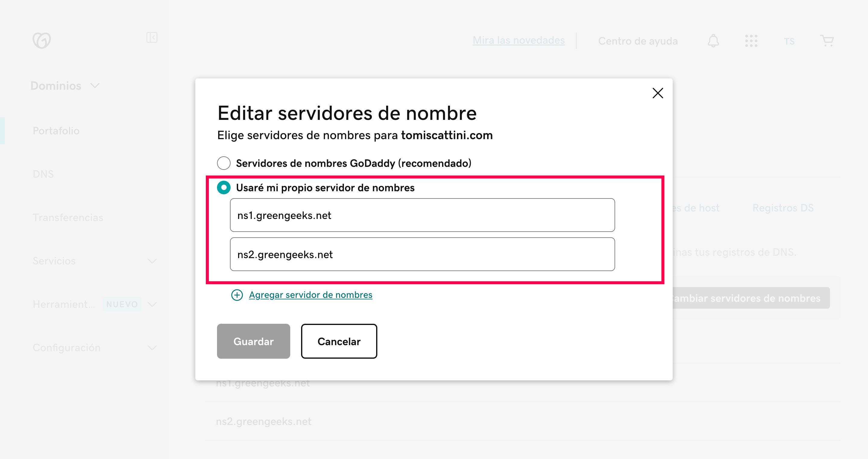Expand the Herramientas section chevron

[x=152, y=304]
